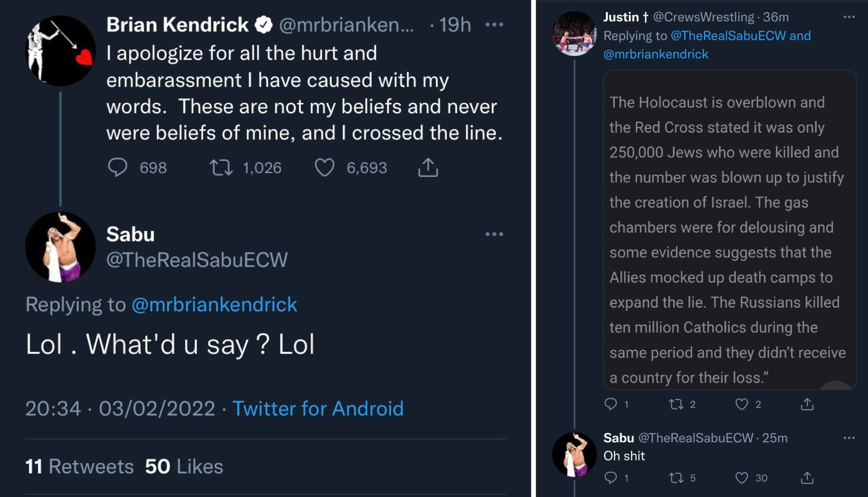
Task: Open more options on Brian Kendrick's tweet
Action: point(494,24)
